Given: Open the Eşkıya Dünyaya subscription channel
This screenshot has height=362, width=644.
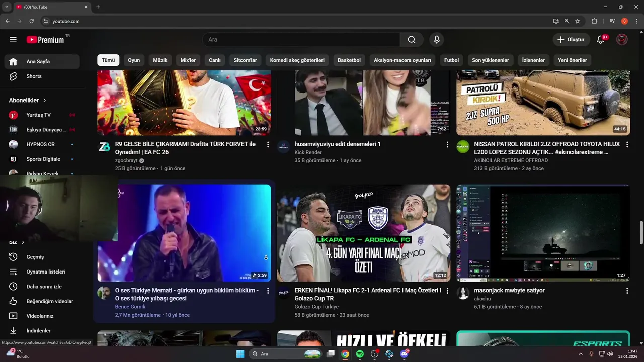Looking at the screenshot, I should pyautogui.click(x=42, y=130).
